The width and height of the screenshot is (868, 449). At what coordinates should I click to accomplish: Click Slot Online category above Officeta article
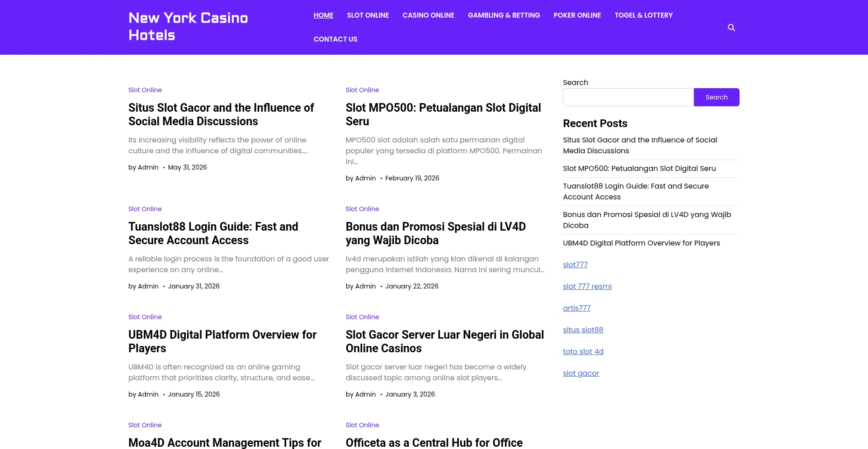click(363, 425)
